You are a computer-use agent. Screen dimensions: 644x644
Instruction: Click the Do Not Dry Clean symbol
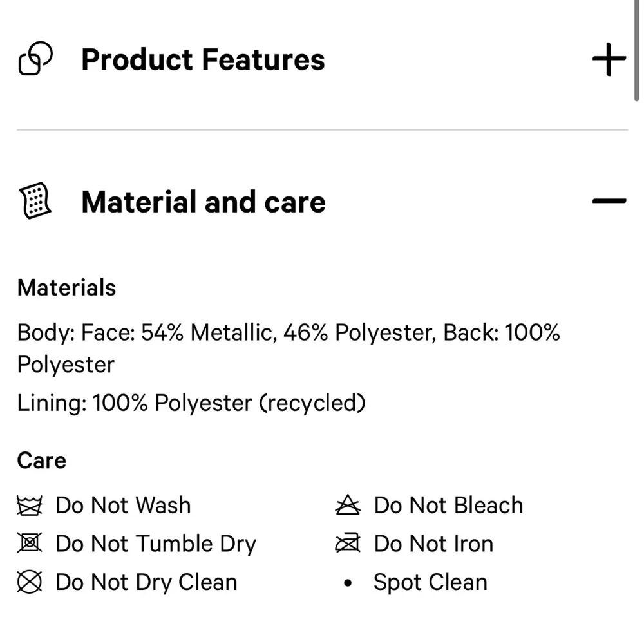pyautogui.click(x=30, y=582)
